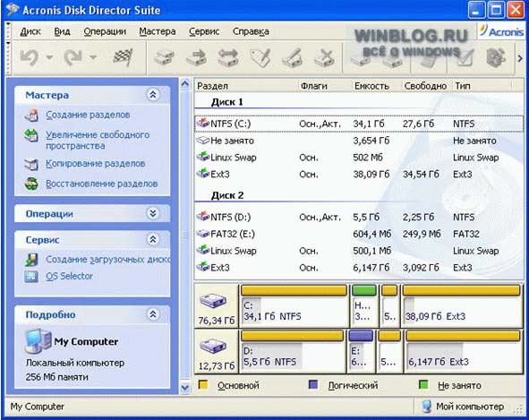Image resolution: width=529 pixels, height=420 pixels.
Task: Click the Undo arrow toolbar icon
Action: click(29, 56)
